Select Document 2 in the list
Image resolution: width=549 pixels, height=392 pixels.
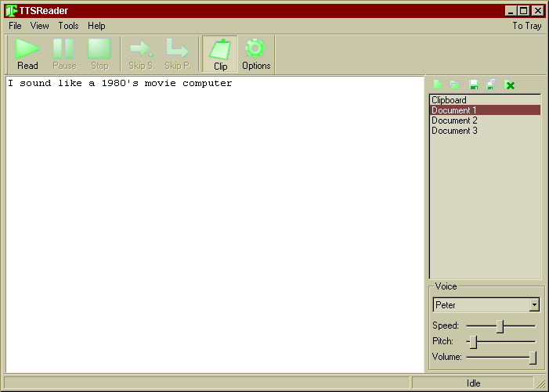tap(454, 120)
